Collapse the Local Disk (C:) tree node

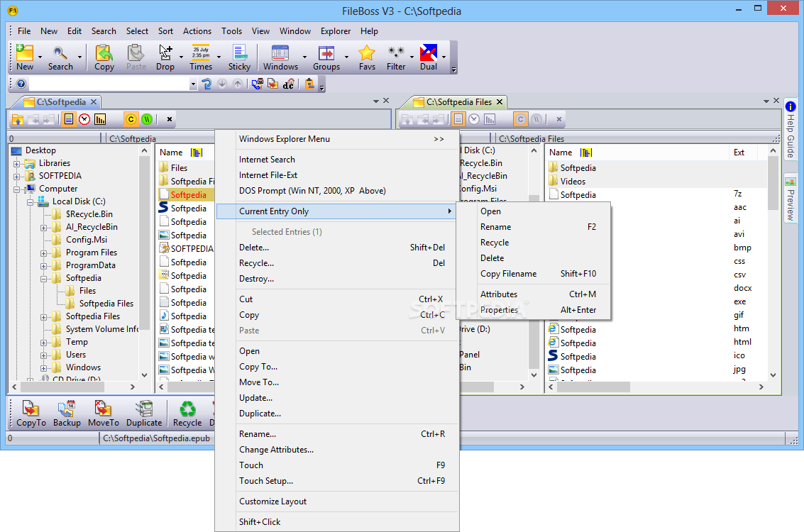(x=31, y=202)
